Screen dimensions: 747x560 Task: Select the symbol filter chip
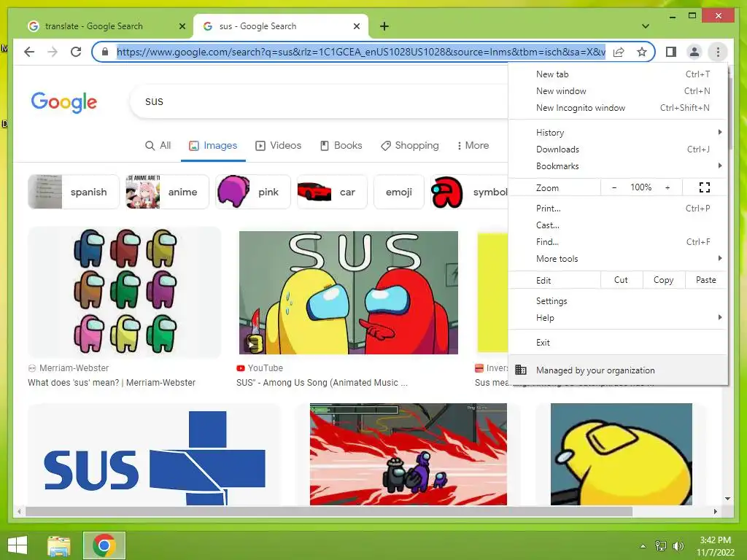click(x=470, y=192)
